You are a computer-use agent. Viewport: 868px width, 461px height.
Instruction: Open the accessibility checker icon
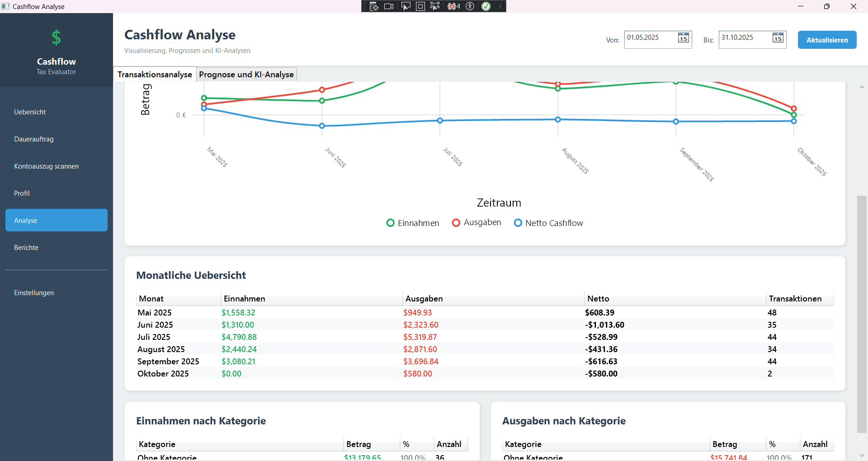pyautogui.click(x=470, y=6)
